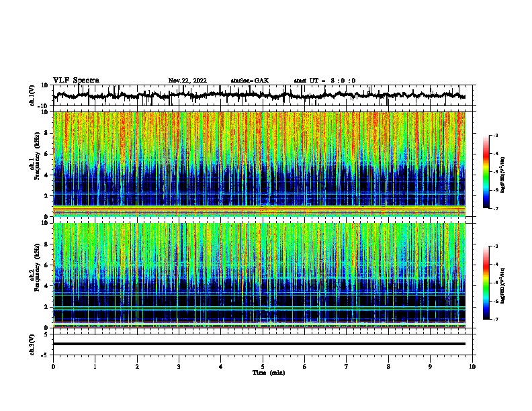
Task: Click the date 'Nov.22, 2022'
Action: tap(187, 81)
